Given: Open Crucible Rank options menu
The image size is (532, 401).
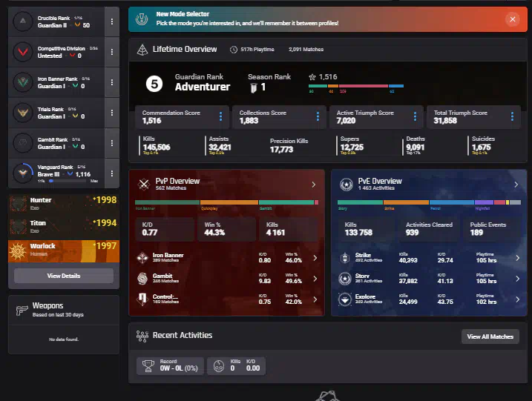Looking at the screenshot, I should click(x=112, y=21).
